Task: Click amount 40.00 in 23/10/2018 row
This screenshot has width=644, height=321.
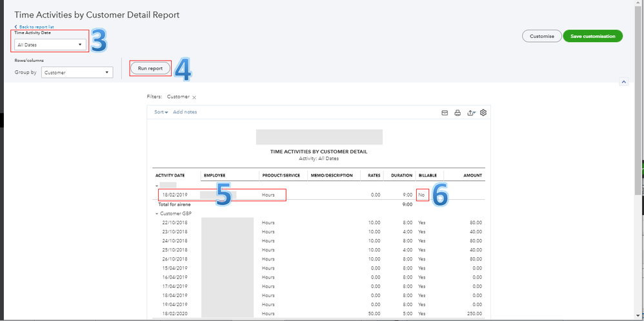Action: coord(476,231)
